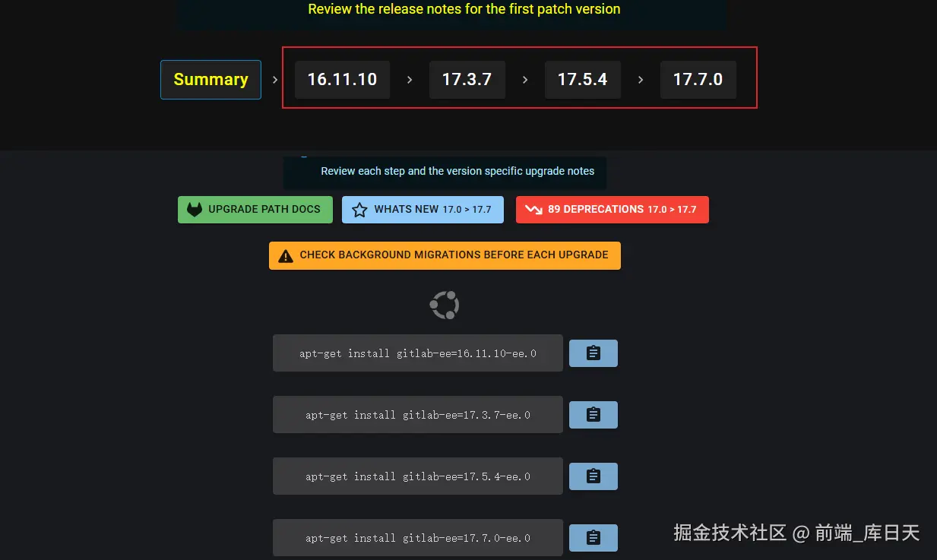View 89 Deprecations 17.0 > 17.7
The height and width of the screenshot is (560, 937).
pos(612,210)
